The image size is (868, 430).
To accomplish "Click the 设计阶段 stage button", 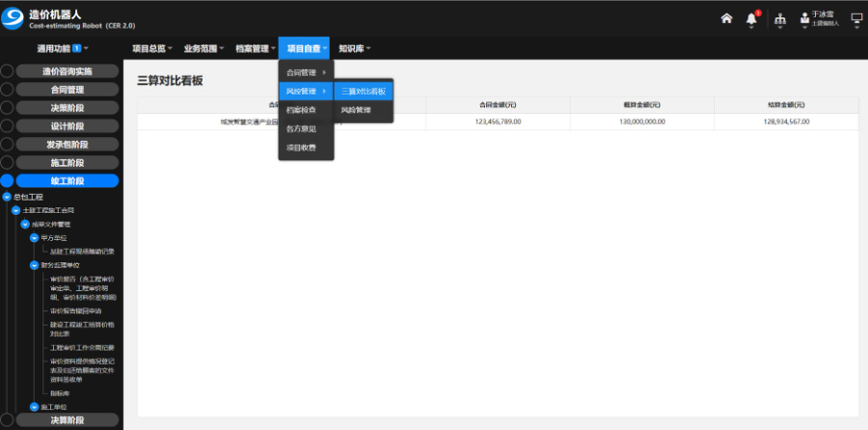I will [x=68, y=126].
